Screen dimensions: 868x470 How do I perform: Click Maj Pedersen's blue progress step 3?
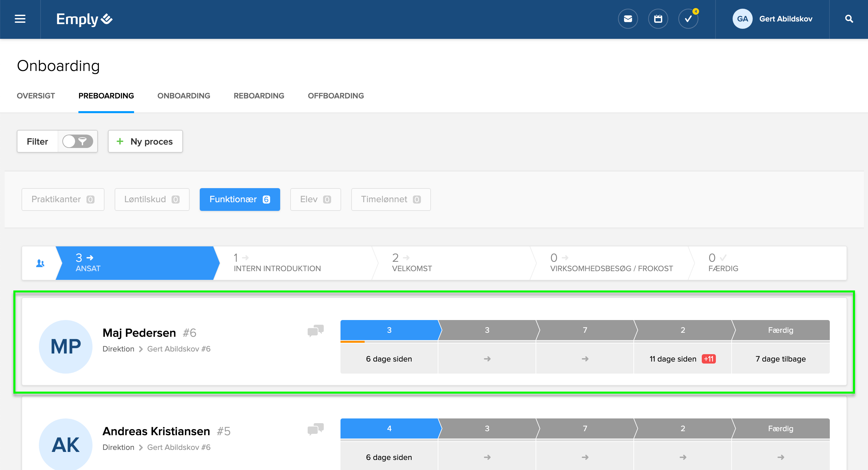click(x=389, y=330)
